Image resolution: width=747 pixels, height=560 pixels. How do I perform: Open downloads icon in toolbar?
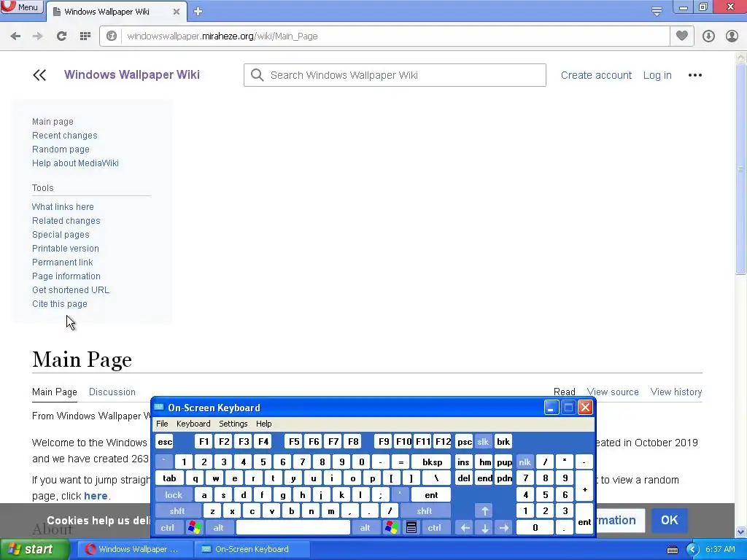coord(708,36)
